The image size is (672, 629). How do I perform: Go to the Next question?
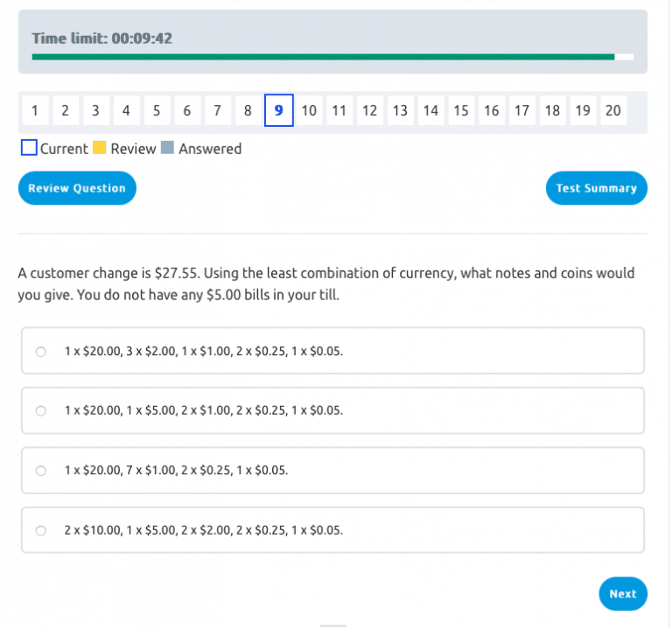622,594
